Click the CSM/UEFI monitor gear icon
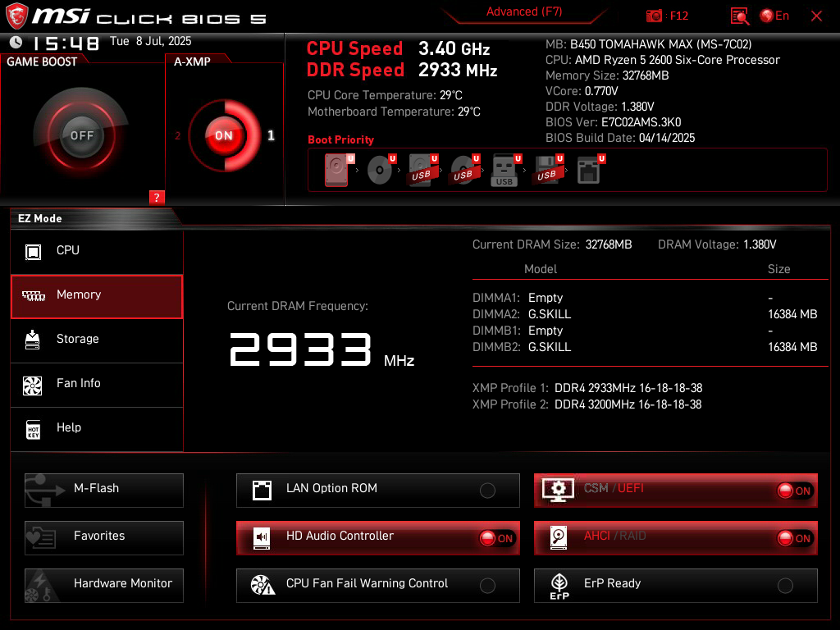 click(558, 491)
